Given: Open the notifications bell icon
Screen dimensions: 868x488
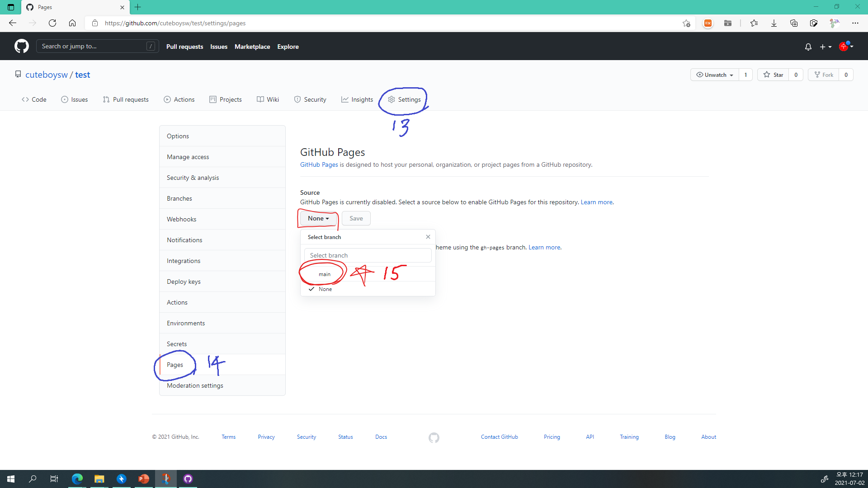Looking at the screenshot, I should click(x=808, y=47).
